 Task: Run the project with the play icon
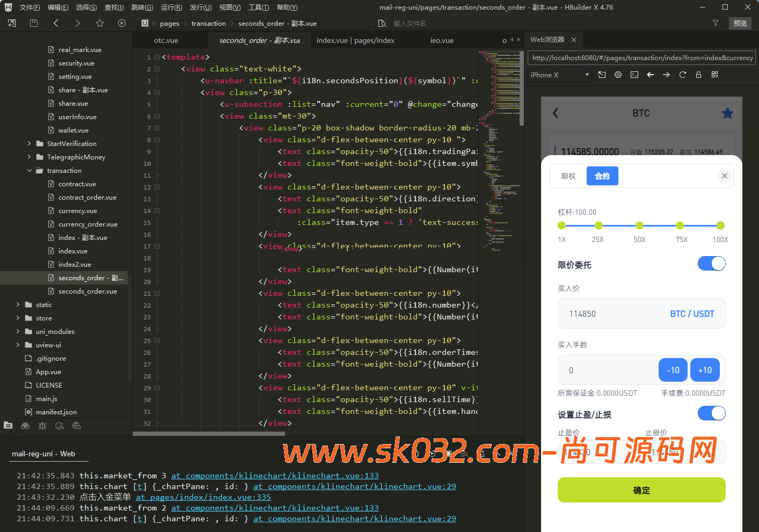tap(122, 23)
